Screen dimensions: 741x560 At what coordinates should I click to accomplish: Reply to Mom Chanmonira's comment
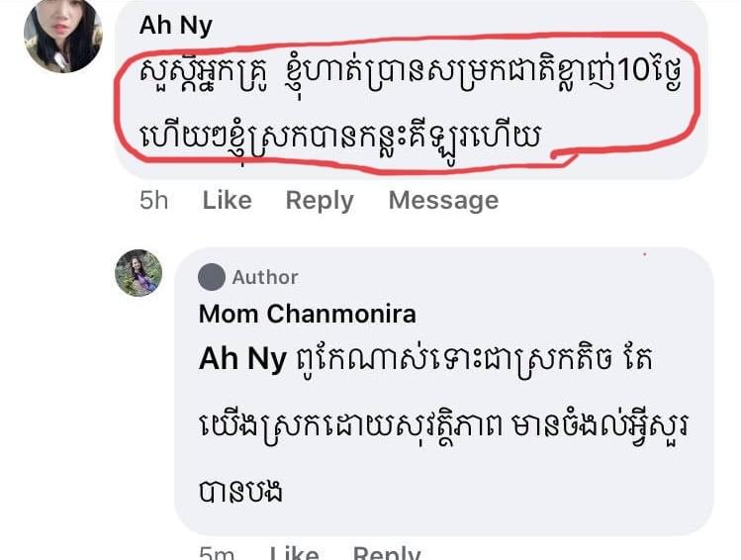387,554
